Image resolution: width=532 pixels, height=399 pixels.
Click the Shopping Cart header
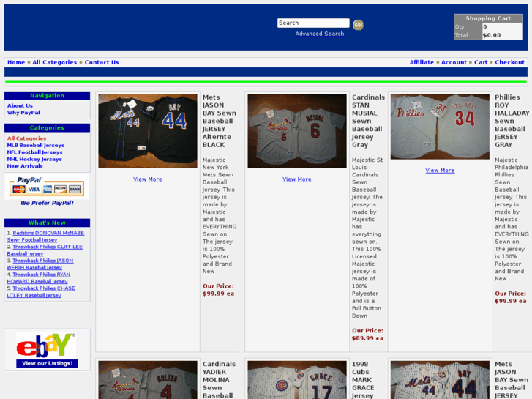point(488,18)
